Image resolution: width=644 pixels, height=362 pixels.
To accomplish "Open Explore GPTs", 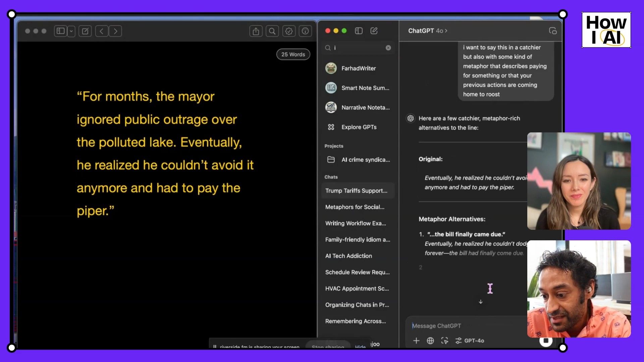I will 358,127.
